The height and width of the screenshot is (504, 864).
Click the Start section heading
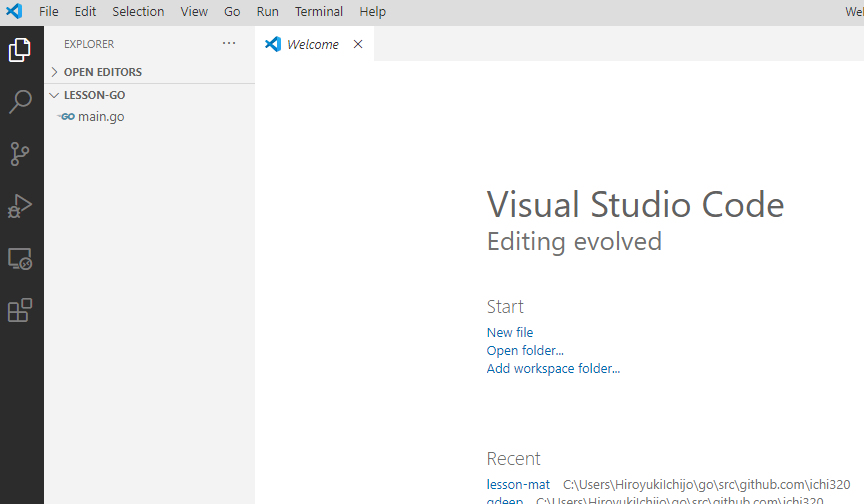click(x=505, y=307)
